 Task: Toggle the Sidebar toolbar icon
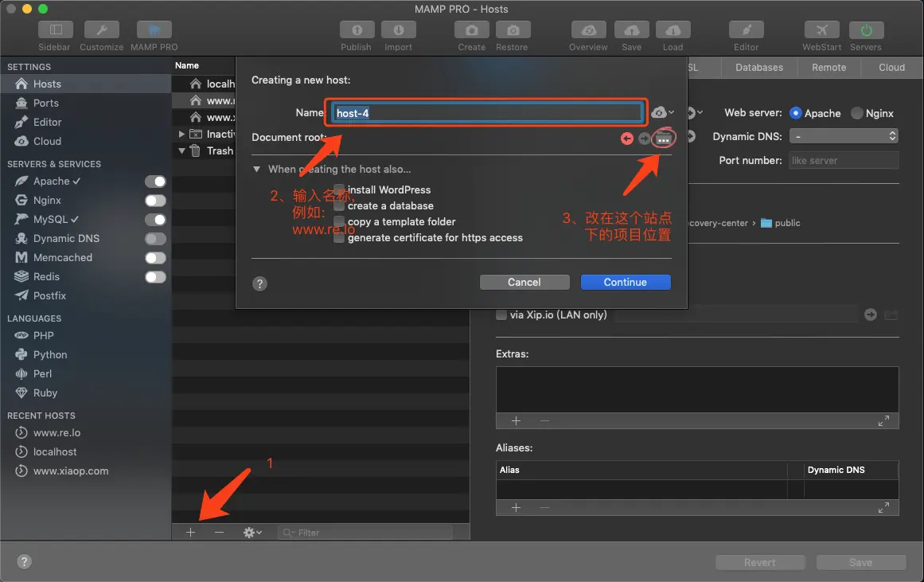click(x=56, y=29)
